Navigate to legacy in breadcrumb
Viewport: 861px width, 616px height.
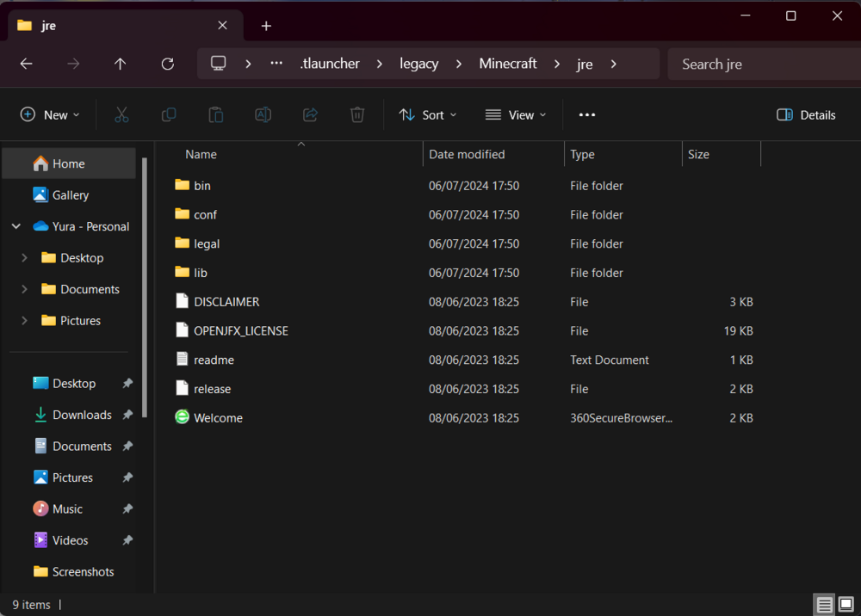tap(419, 64)
